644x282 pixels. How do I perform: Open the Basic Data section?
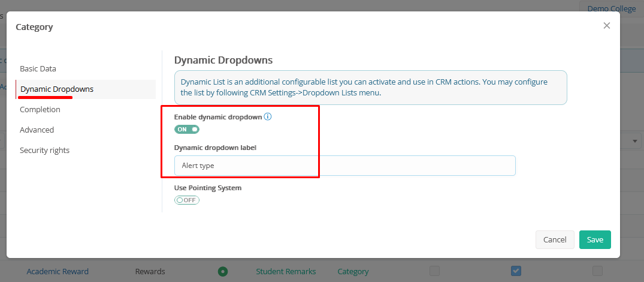click(x=38, y=69)
